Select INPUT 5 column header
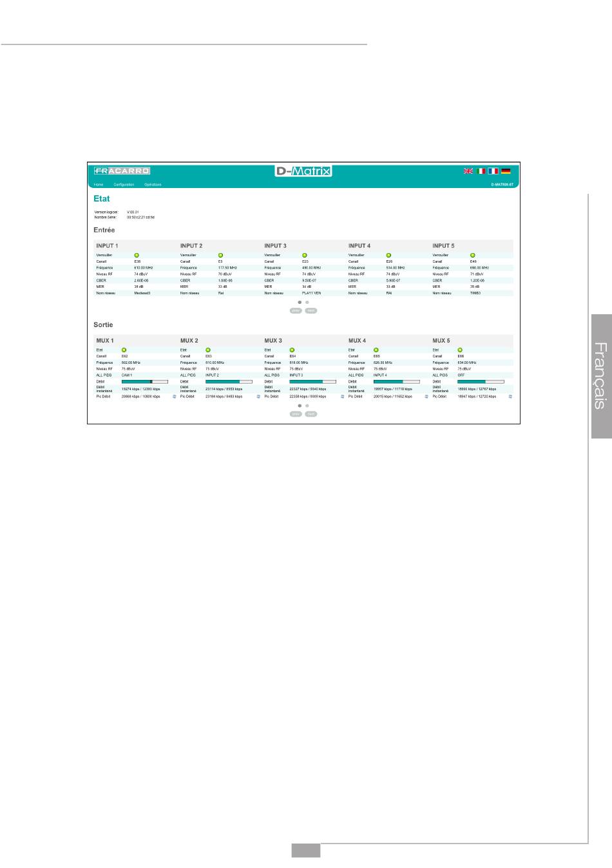 [x=443, y=246]
